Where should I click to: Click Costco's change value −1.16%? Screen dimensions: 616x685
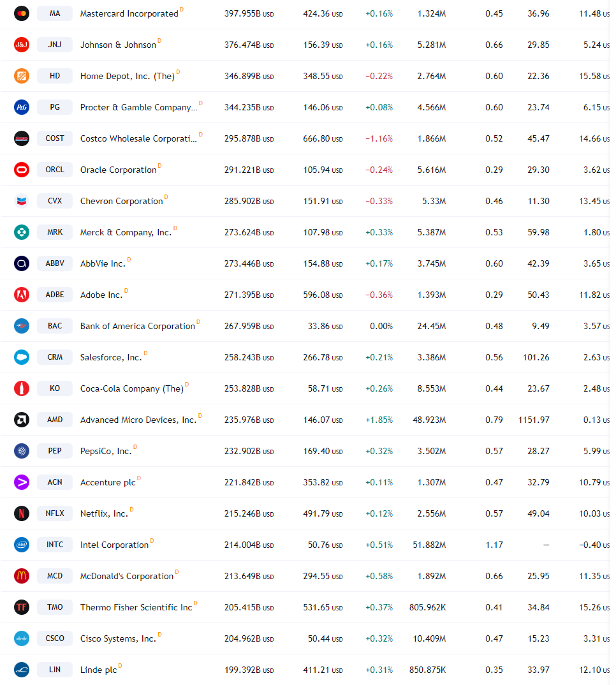point(379,138)
